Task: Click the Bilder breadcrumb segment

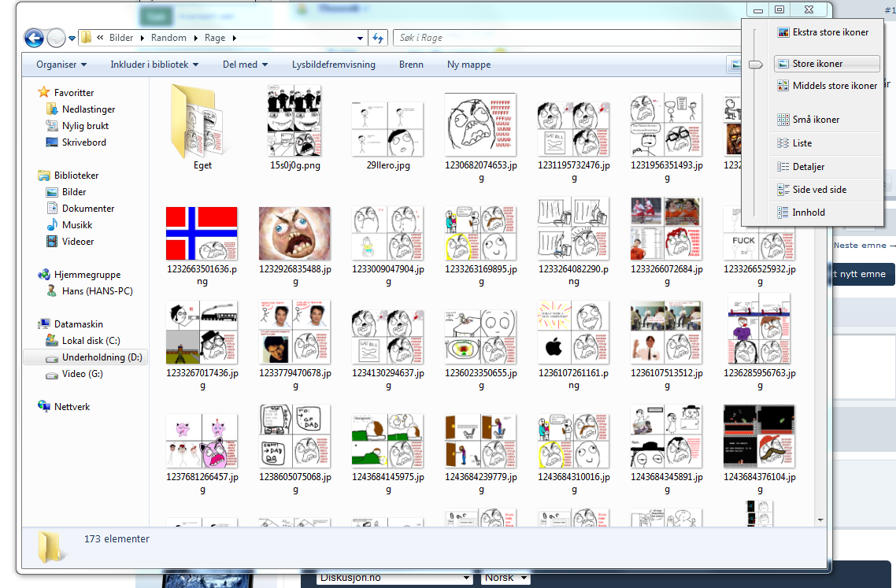Action: [121, 38]
